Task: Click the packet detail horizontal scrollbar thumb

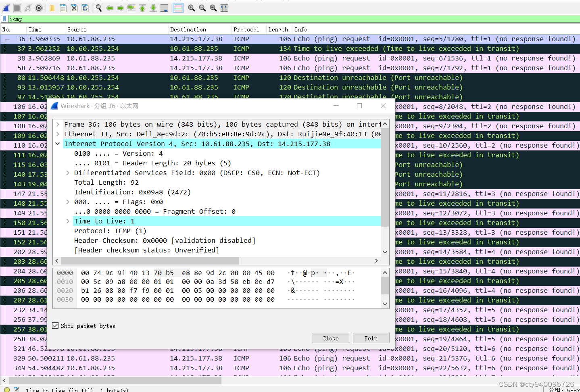Action: (150, 261)
